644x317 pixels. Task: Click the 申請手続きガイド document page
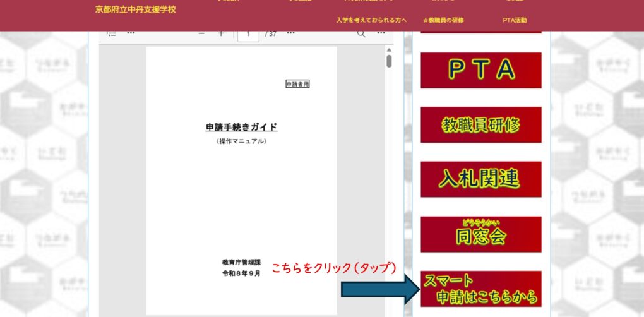(241, 181)
